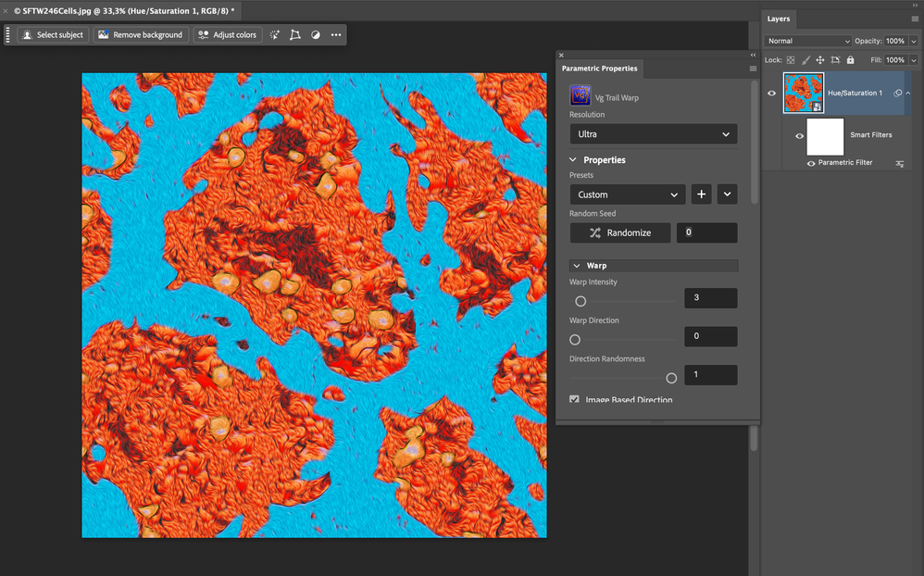Screen dimensions: 924x576
Task: Click the transform icon in contextual task bar
Action: coord(295,35)
